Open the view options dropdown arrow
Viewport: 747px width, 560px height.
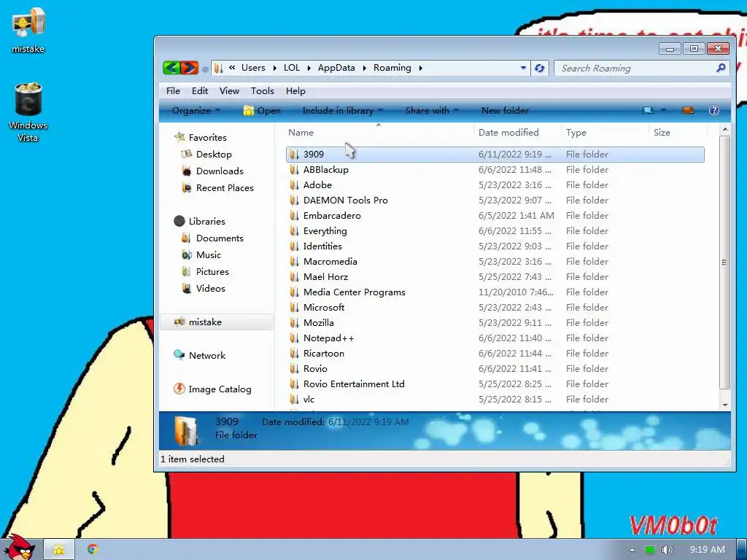point(663,111)
